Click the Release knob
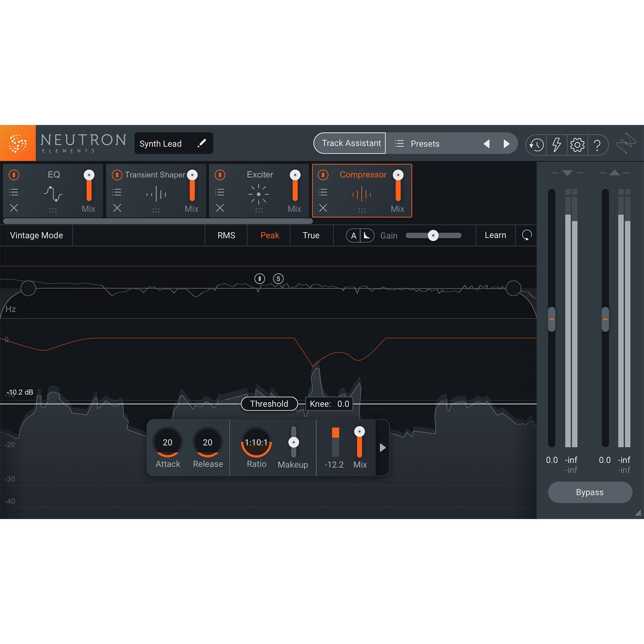This screenshot has width=644, height=644. (x=207, y=442)
